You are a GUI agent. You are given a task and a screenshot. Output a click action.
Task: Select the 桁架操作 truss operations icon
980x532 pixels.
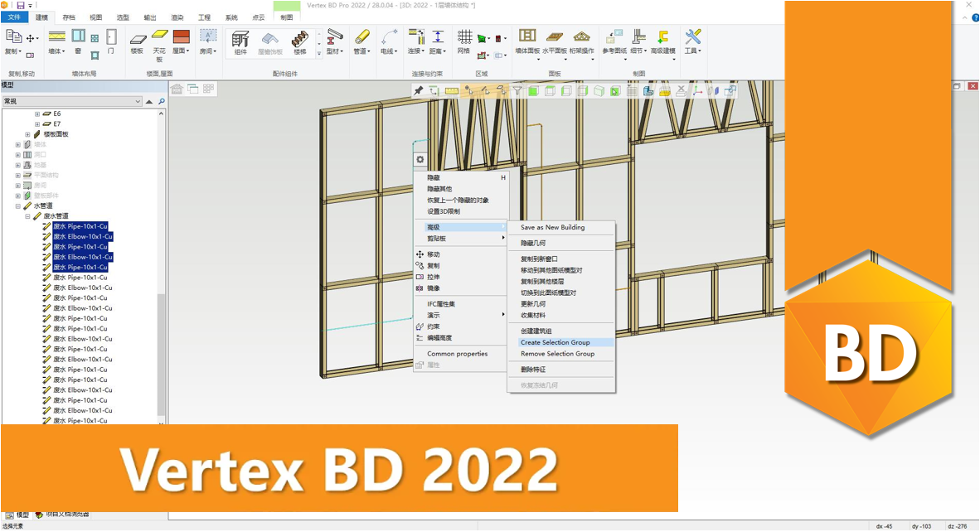pos(582,36)
